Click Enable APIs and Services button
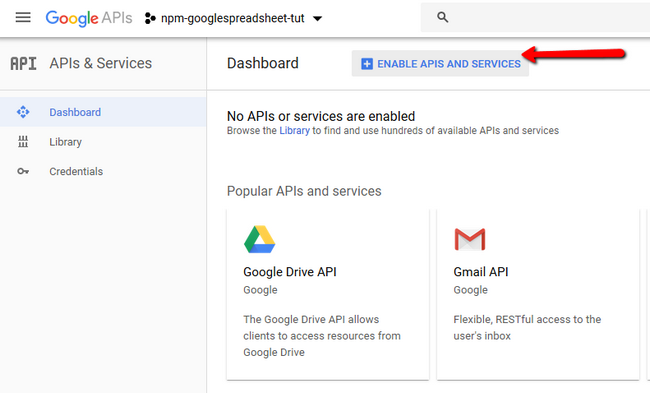 tap(440, 63)
